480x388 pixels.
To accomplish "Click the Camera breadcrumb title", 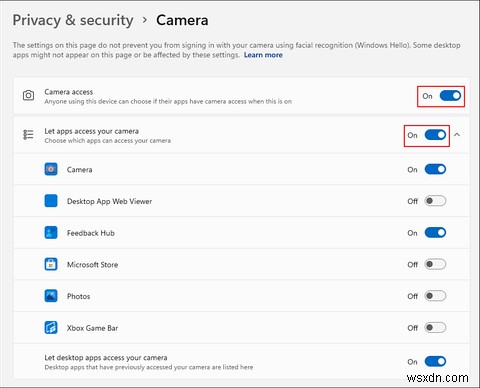I will click(182, 20).
